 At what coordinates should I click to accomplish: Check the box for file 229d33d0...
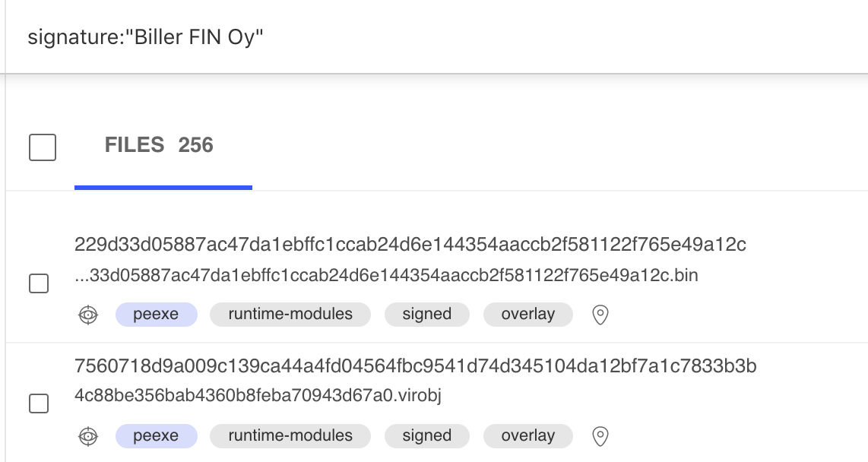pos(39,283)
